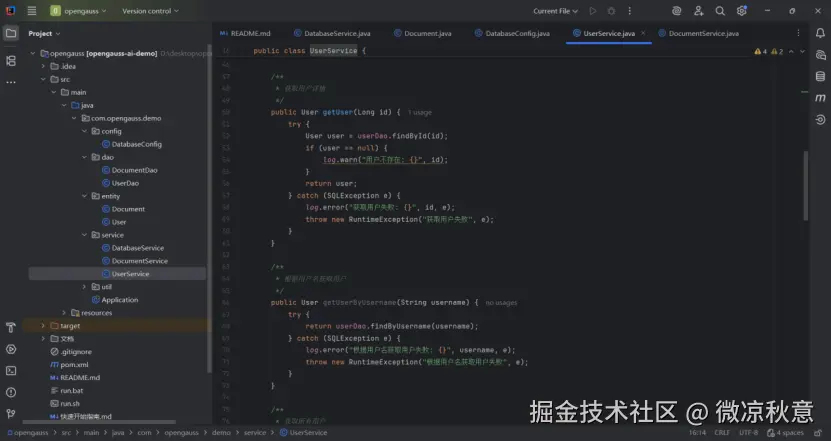Click the UserService breadcrumb in the navigation bar
The image size is (831, 442).
tap(304, 433)
